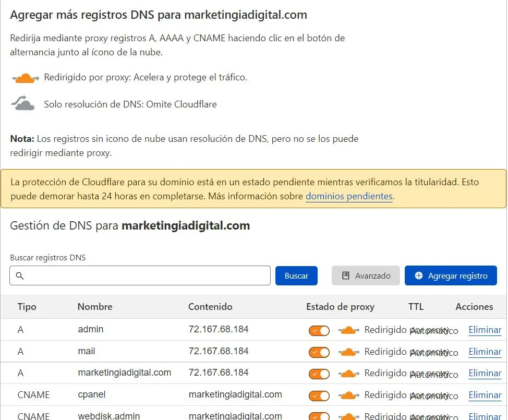This screenshot has height=420, width=508.
Task: Select the mail name cell
Action: [x=87, y=351]
